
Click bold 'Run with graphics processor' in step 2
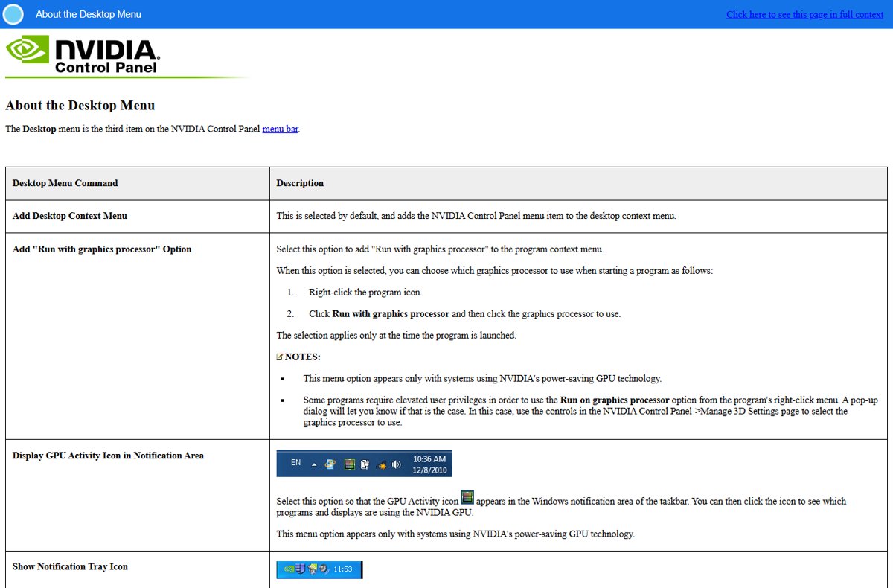(x=391, y=314)
